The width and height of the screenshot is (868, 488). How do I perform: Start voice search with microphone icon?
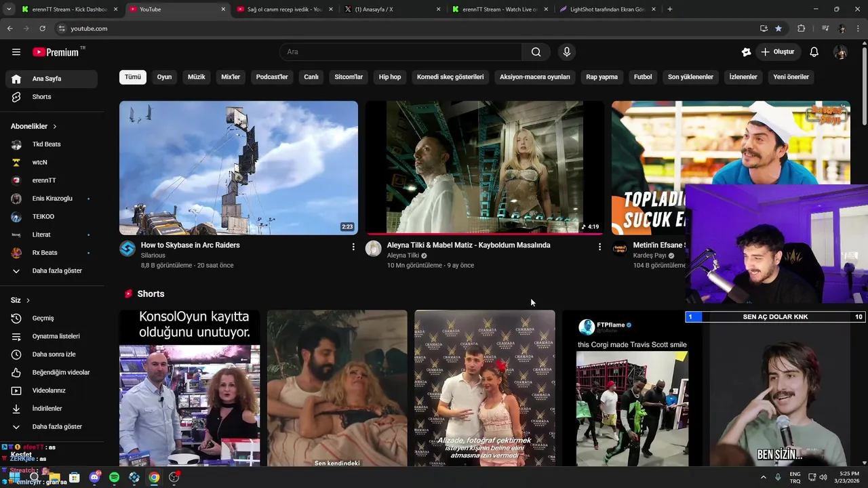[x=567, y=52]
